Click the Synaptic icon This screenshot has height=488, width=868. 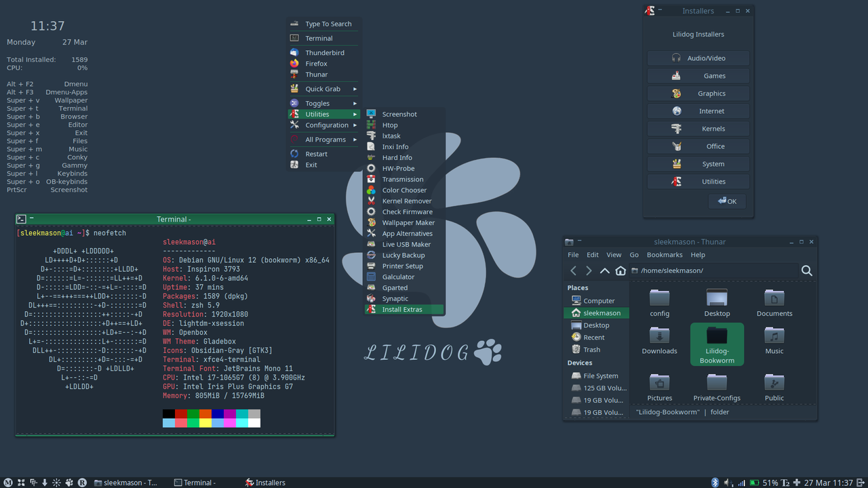[371, 298]
